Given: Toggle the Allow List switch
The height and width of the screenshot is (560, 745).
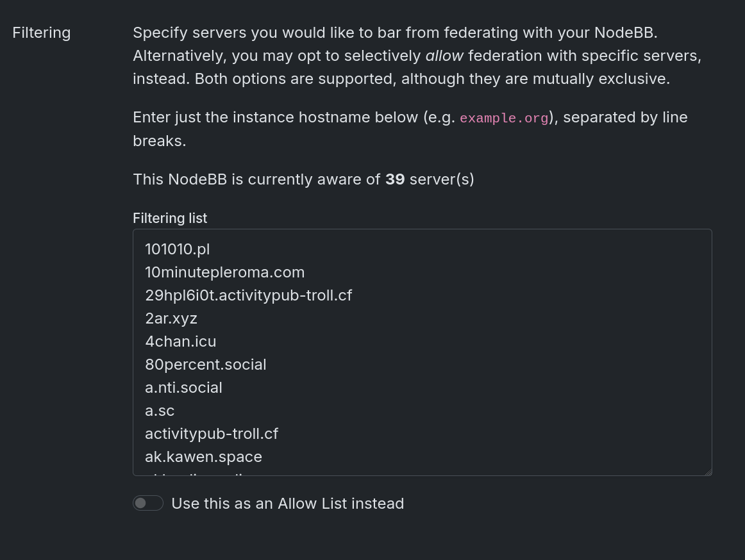Looking at the screenshot, I should pos(148,504).
